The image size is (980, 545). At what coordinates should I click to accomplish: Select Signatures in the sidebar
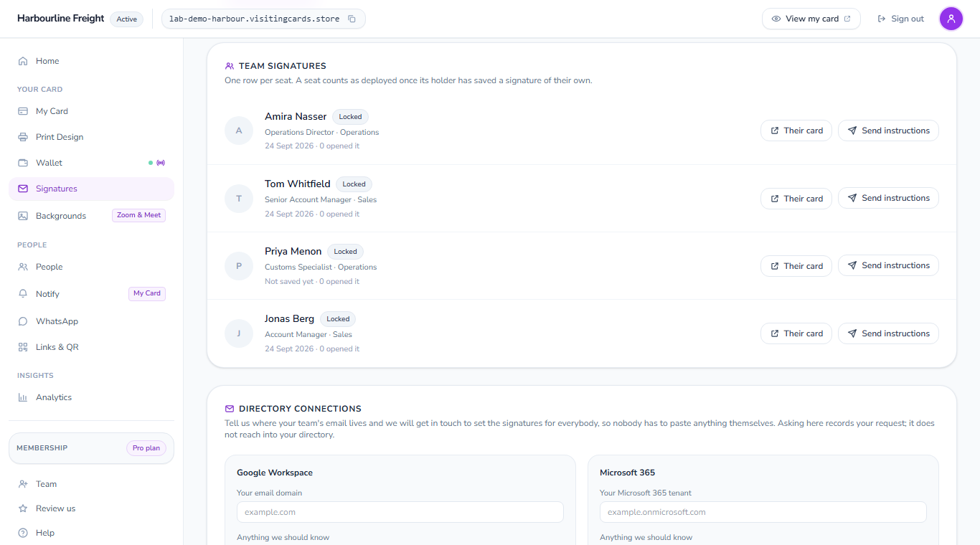pyautogui.click(x=91, y=189)
